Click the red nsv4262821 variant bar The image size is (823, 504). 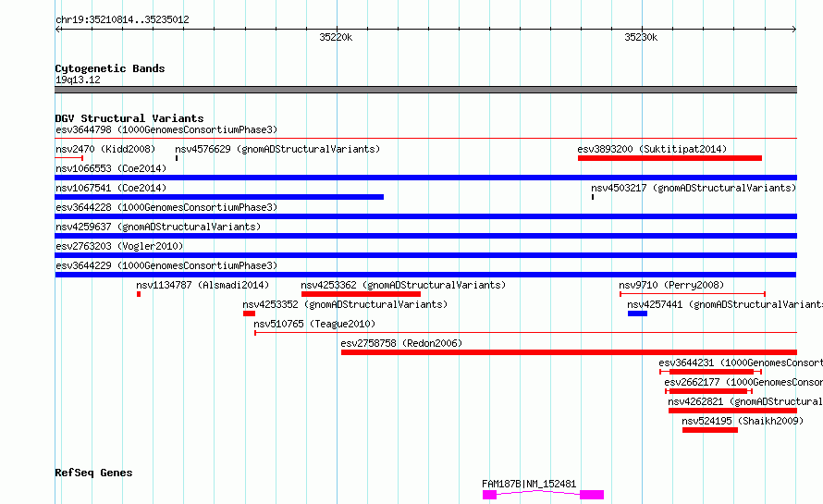(x=732, y=411)
